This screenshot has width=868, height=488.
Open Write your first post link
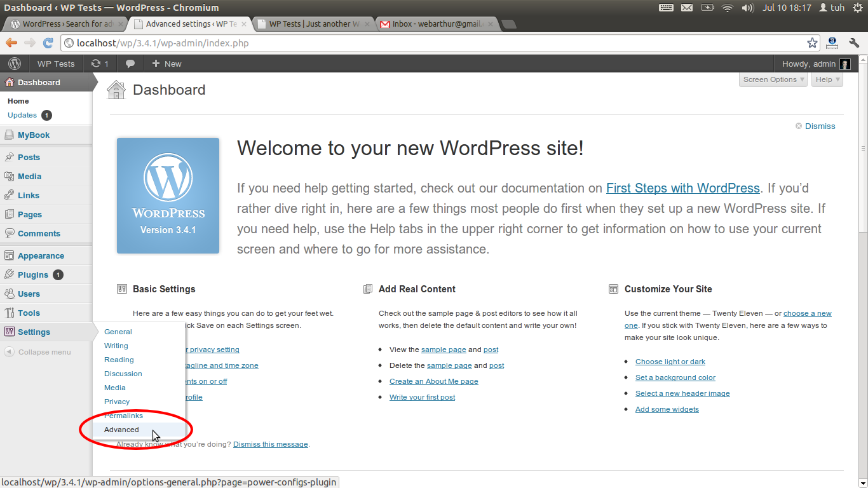(x=423, y=397)
